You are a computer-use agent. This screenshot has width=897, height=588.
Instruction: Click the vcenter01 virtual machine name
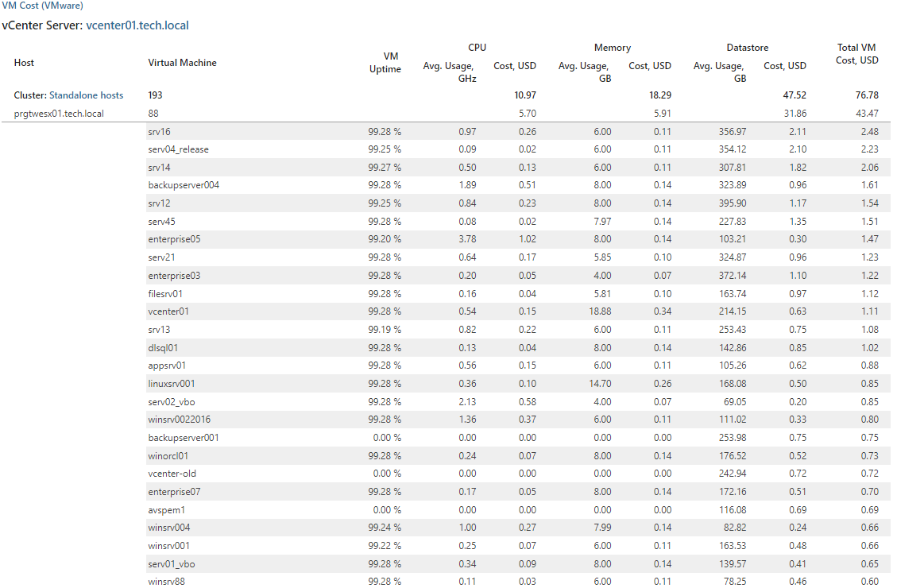[168, 311]
